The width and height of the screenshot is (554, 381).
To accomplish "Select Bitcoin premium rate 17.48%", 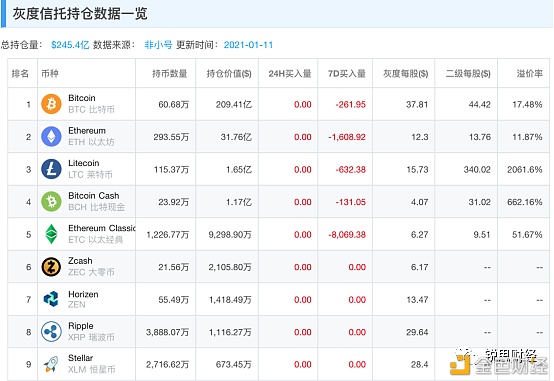I will 527,105.
